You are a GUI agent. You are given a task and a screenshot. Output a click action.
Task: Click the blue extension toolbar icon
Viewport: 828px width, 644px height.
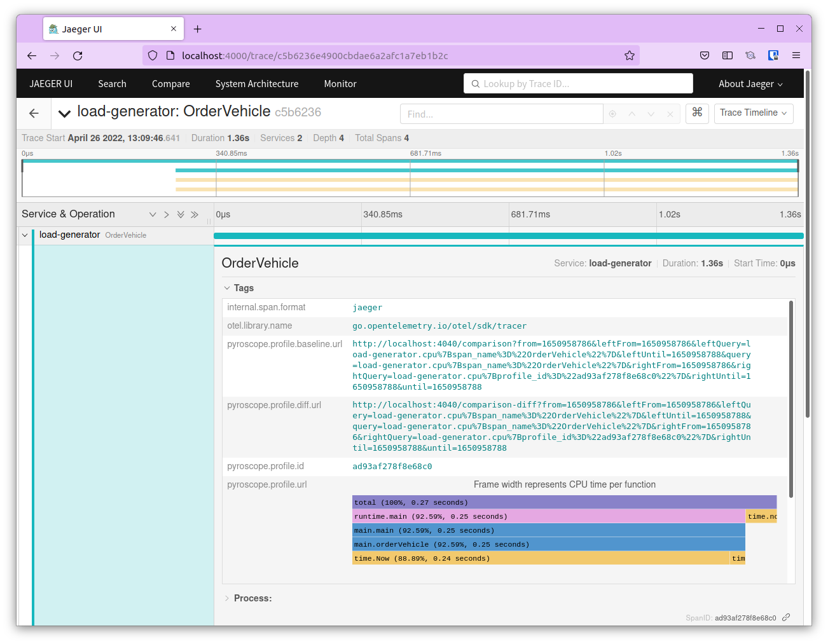click(773, 56)
